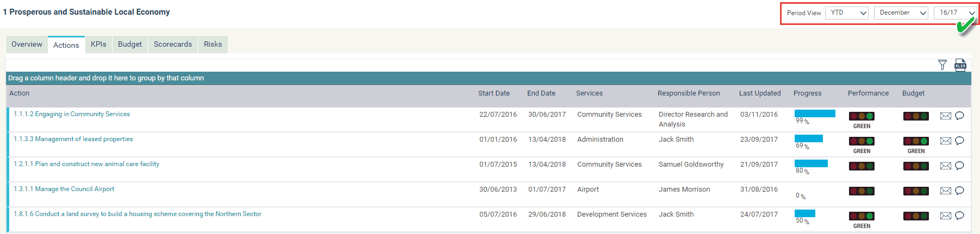Expand the December month dropdown
Screen dimensions: 980x234
click(901, 13)
